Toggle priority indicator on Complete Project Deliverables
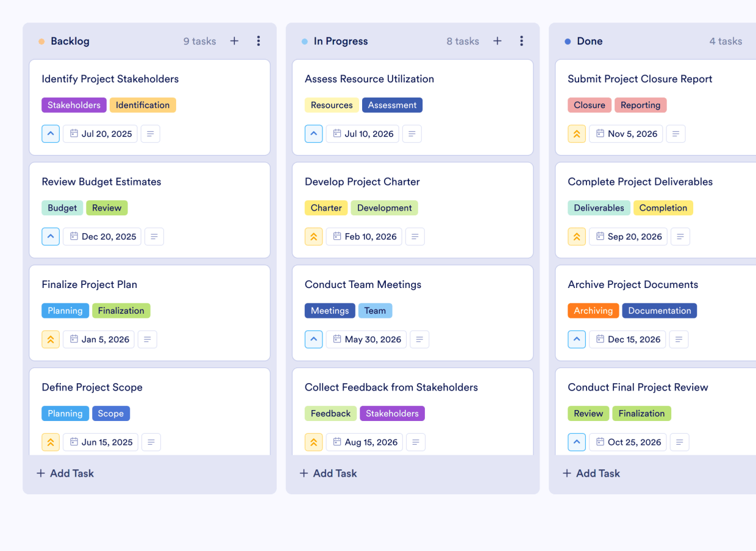Image resolution: width=756 pixels, height=551 pixels. pyautogui.click(x=577, y=236)
